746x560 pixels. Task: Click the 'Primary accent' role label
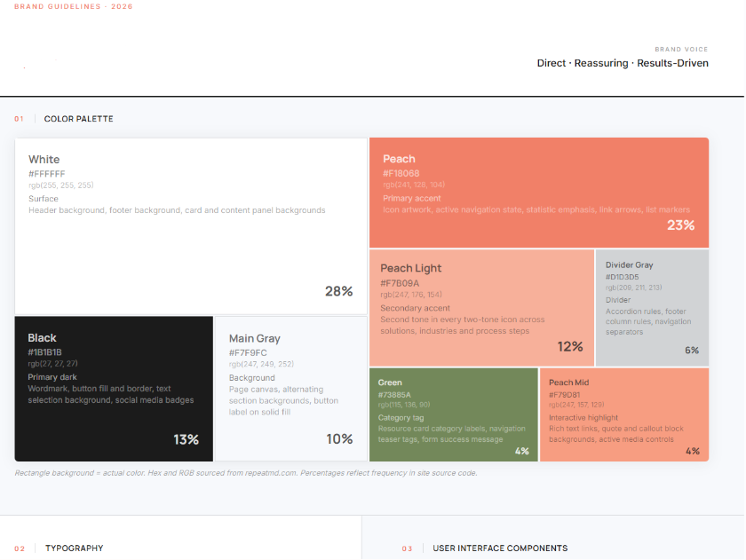click(412, 198)
